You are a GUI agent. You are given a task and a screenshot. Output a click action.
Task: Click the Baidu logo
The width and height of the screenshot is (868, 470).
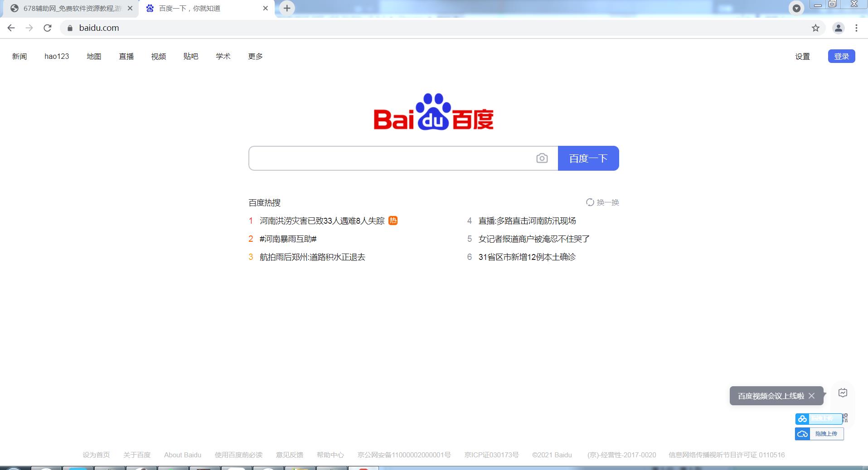click(433, 112)
